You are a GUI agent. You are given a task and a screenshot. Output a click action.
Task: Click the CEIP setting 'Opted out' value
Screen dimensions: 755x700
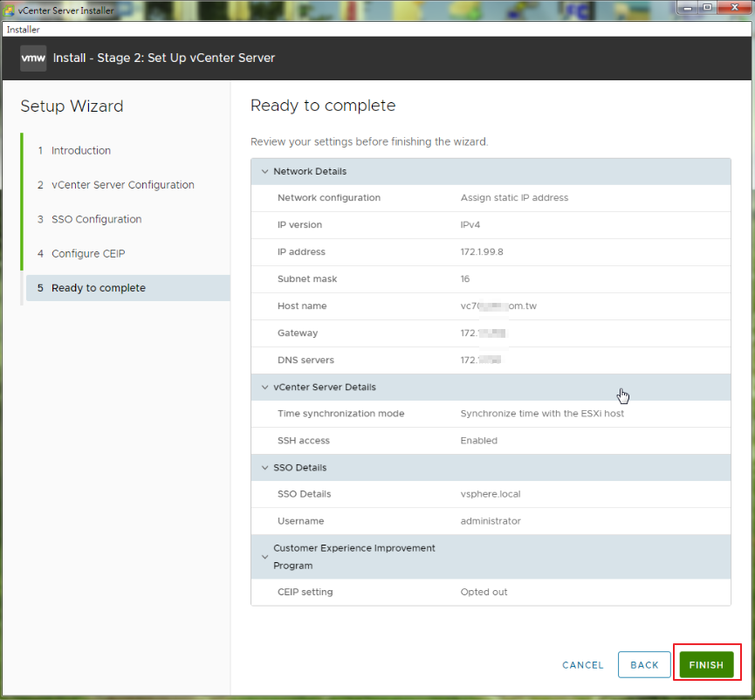pos(484,592)
